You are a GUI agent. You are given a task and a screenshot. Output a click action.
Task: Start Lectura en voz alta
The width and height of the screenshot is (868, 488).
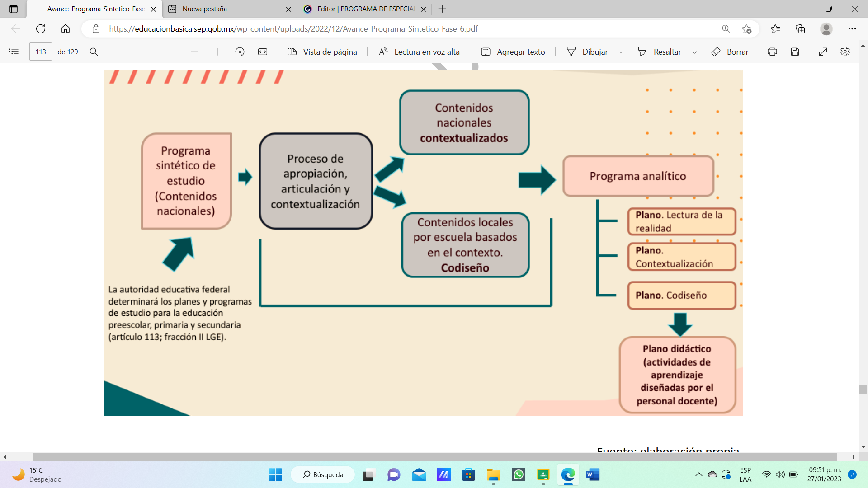(x=419, y=52)
